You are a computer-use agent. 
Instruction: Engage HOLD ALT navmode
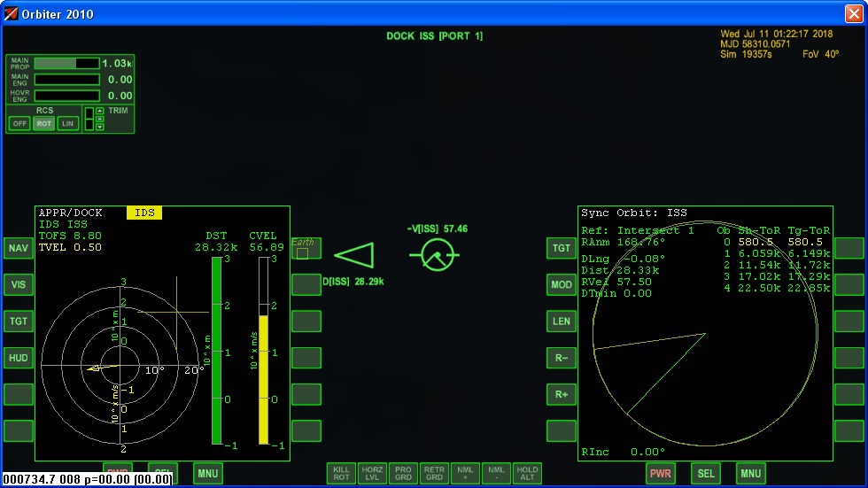coord(527,473)
